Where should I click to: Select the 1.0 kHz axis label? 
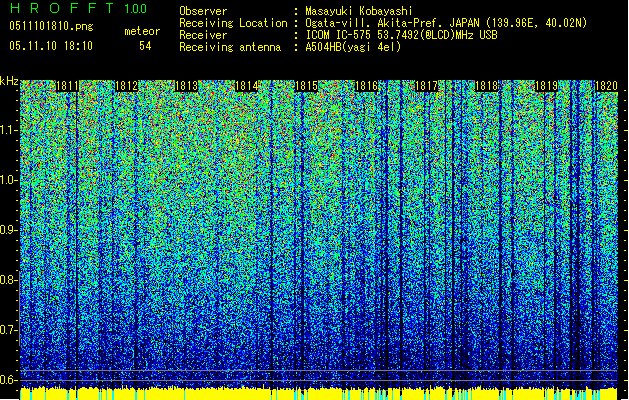tap(9, 180)
